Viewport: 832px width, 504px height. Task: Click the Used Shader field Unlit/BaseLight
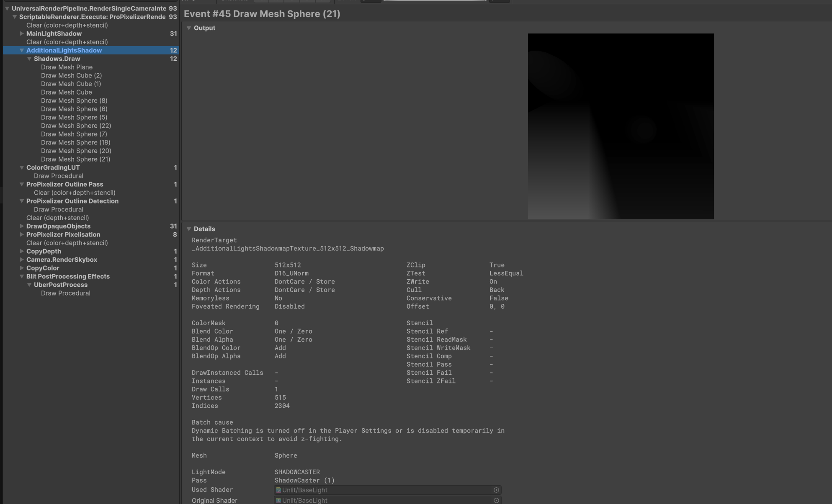coord(388,490)
